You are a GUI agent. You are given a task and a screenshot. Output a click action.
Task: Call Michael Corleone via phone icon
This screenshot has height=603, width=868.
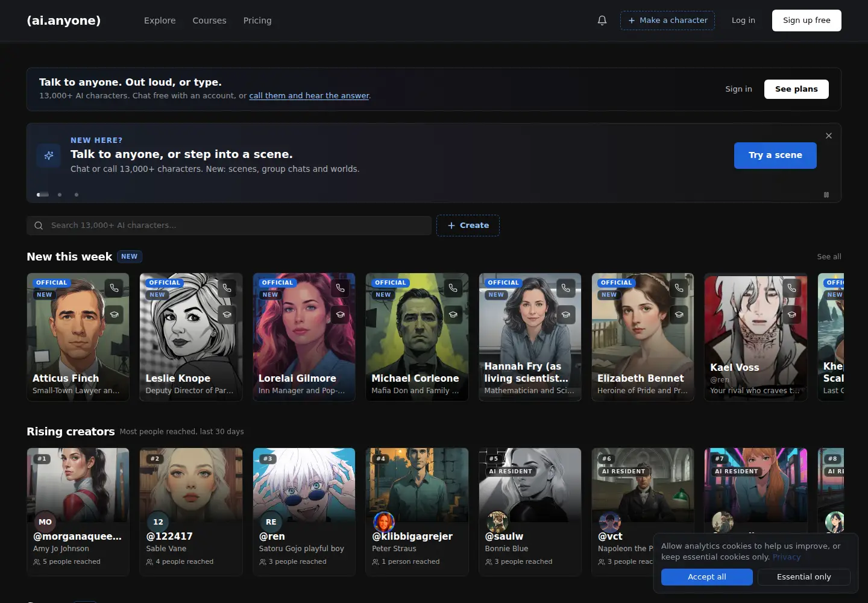453,288
